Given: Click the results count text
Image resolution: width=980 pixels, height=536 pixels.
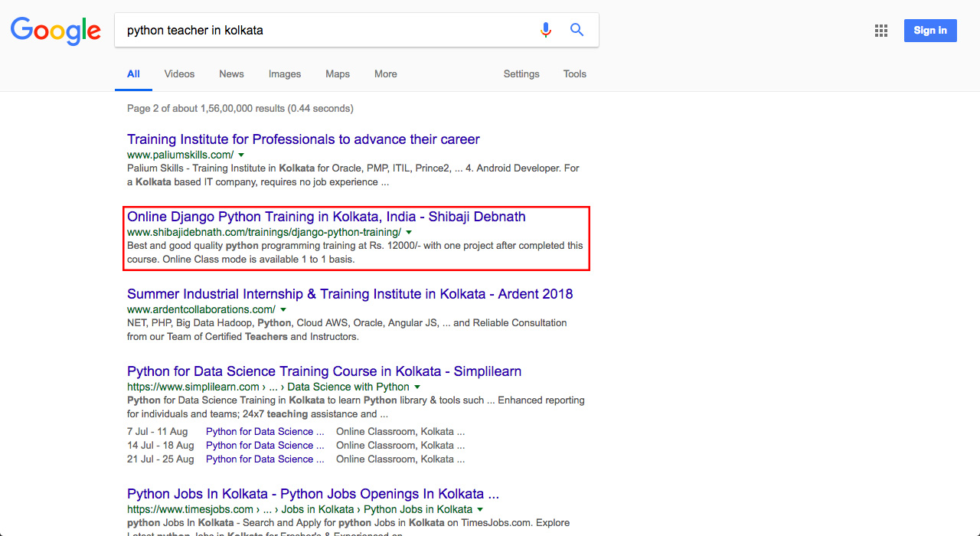Looking at the screenshot, I should 240,109.
